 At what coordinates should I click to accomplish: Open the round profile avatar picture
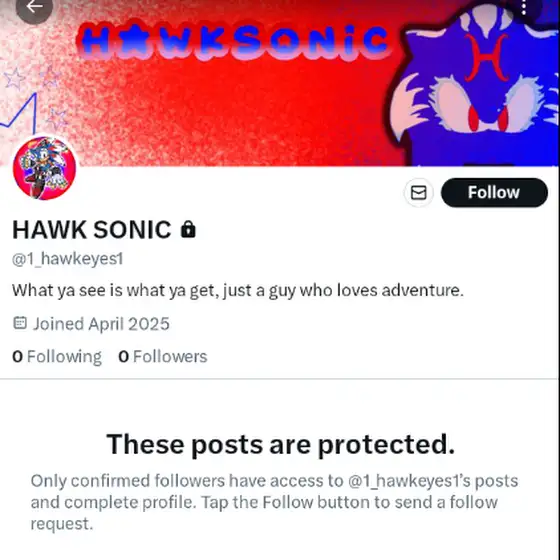click(45, 168)
